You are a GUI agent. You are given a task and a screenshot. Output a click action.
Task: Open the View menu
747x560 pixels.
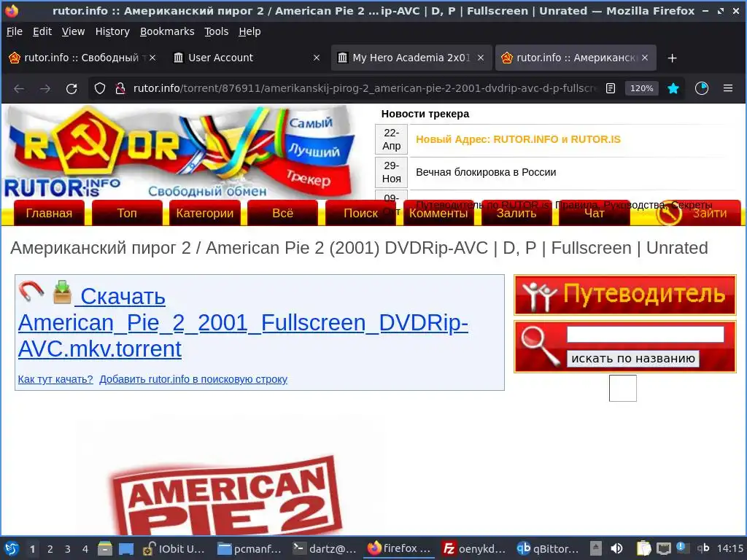[x=74, y=31]
